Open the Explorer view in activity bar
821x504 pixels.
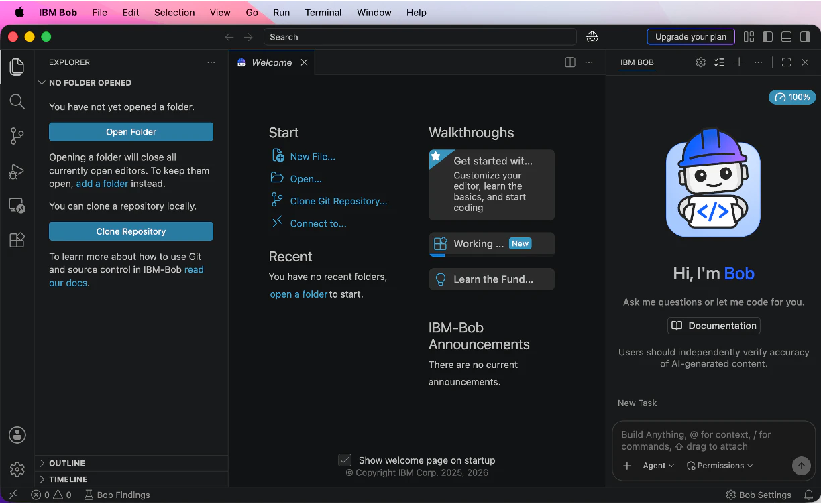coord(17,66)
